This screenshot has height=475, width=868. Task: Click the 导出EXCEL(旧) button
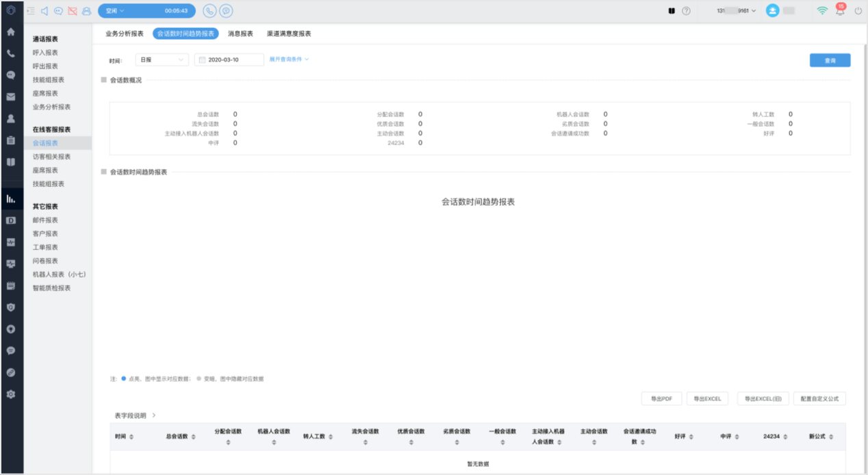pyautogui.click(x=763, y=398)
